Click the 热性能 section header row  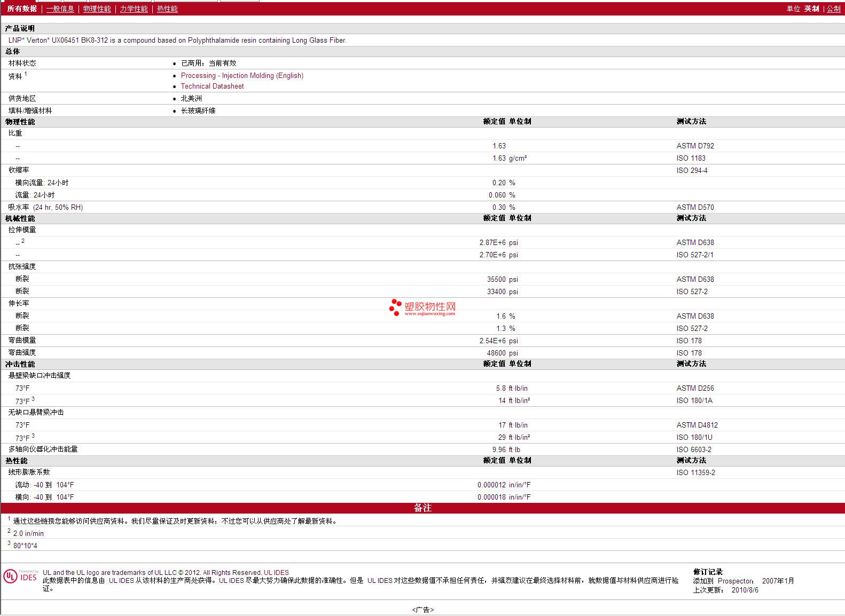(x=422, y=461)
